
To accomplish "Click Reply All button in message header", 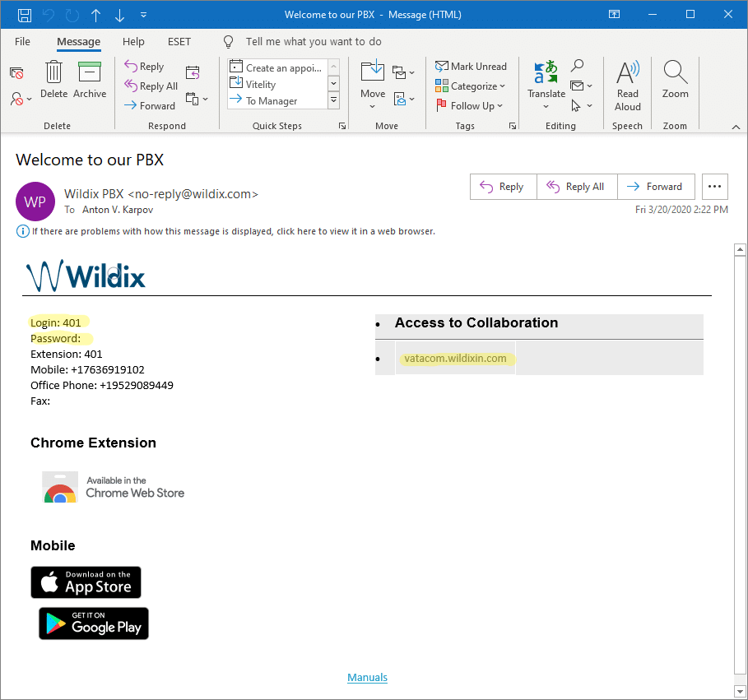I will (577, 187).
